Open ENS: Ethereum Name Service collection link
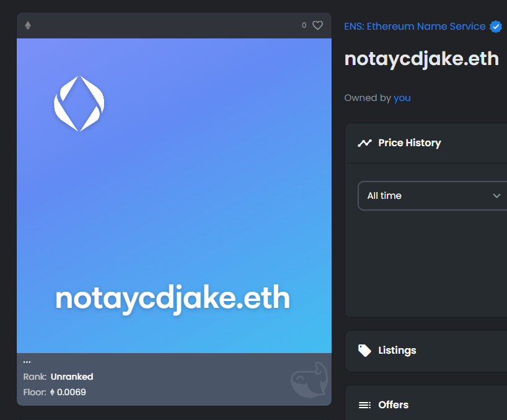 [415, 27]
